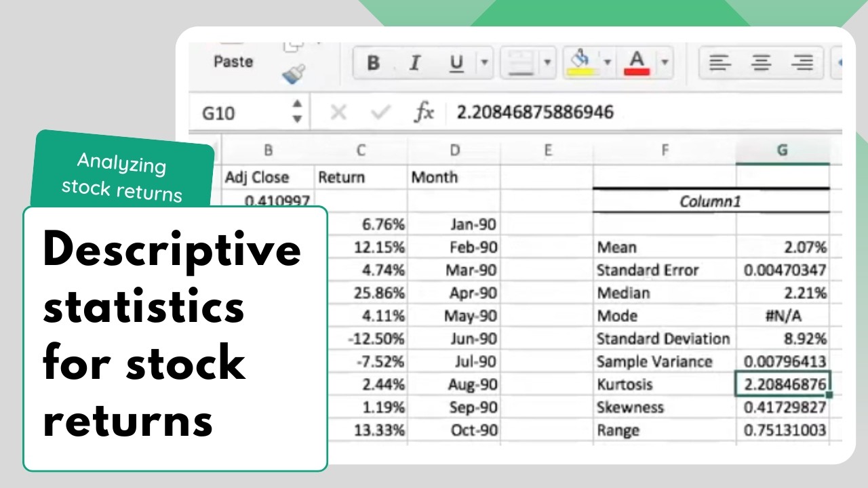
Task: Toggle Underline formatting
Action: [x=456, y=64]
